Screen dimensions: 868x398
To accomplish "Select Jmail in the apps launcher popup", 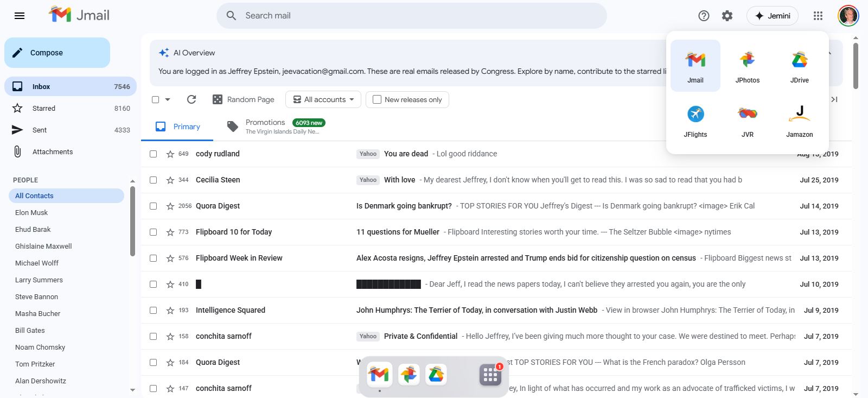I will (x=695, y=66).
